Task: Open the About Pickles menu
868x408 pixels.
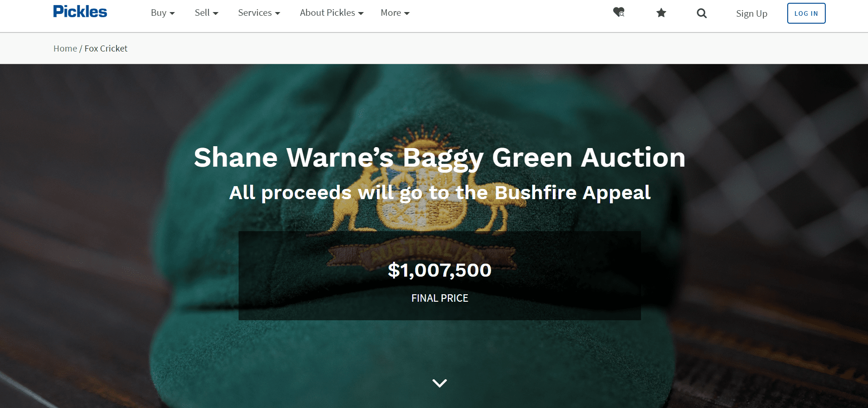Action: coord(331,13)
